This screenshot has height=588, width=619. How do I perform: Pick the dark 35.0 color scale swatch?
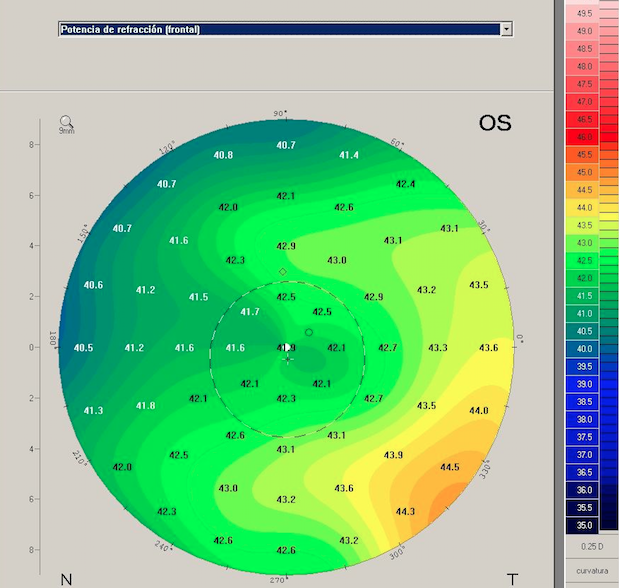pos(585,524)
